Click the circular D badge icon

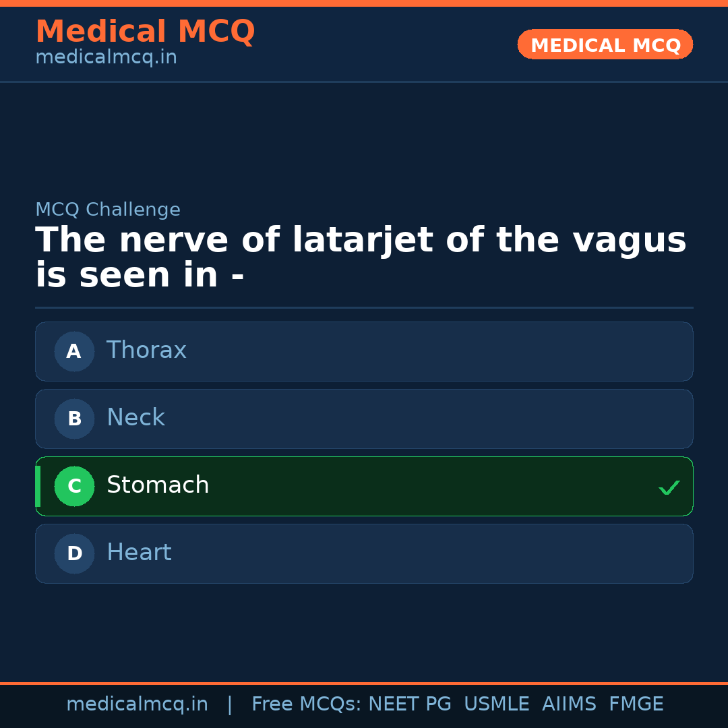tap(74, 553)
